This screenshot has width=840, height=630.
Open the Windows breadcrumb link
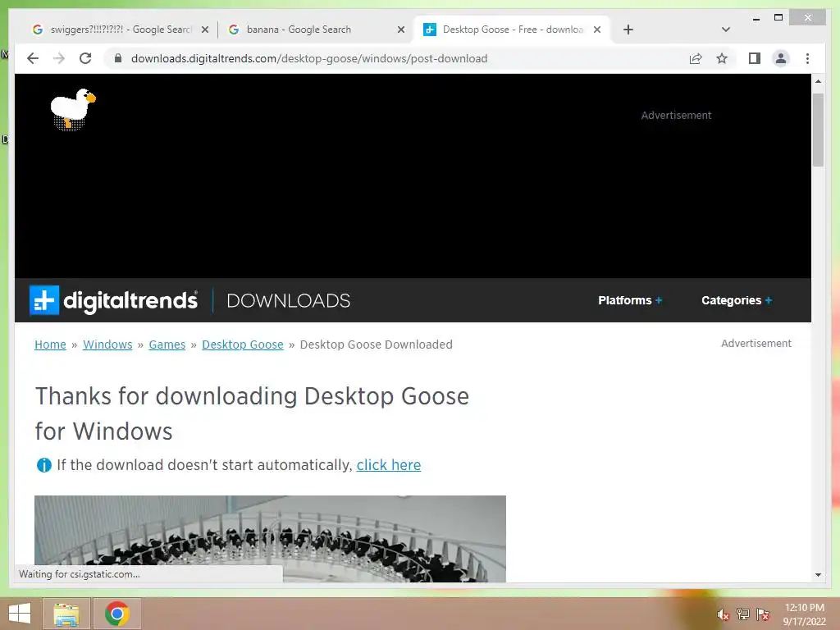107,345
